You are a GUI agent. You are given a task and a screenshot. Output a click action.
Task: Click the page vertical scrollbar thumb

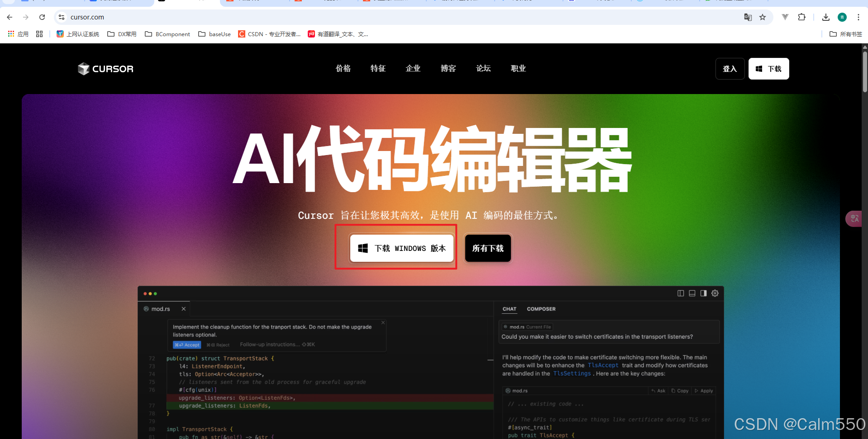point(865,71)
